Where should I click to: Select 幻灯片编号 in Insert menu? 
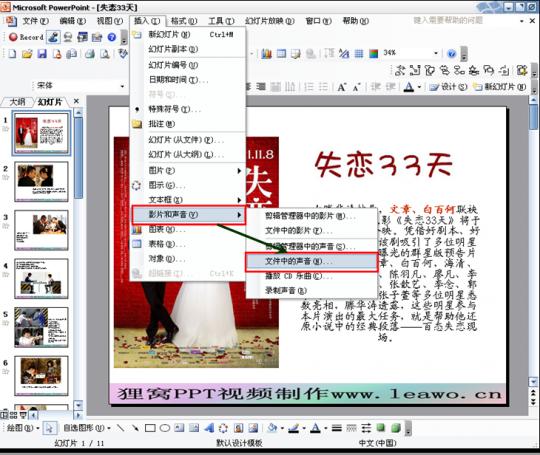tap(188, 65)
